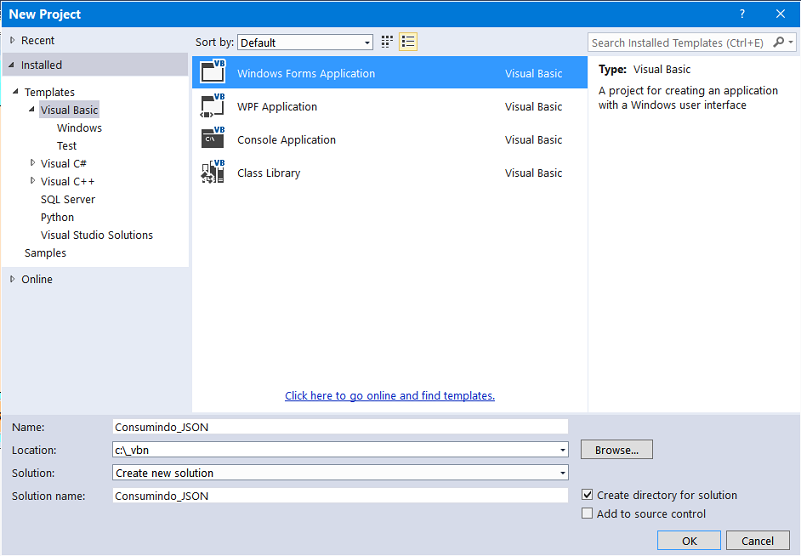Expand the Visual C++ node arrow
This screenshot has height=556, width=801.
[33, 181]
